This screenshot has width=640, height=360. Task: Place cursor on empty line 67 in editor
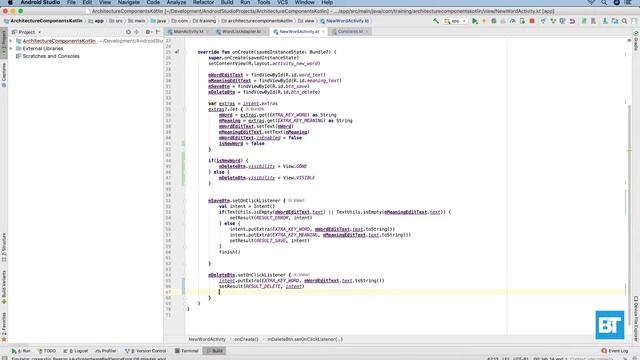404,292
